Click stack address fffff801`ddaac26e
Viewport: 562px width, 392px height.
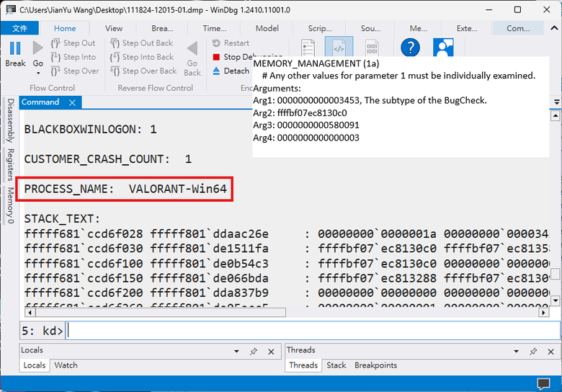coord(210,234)
